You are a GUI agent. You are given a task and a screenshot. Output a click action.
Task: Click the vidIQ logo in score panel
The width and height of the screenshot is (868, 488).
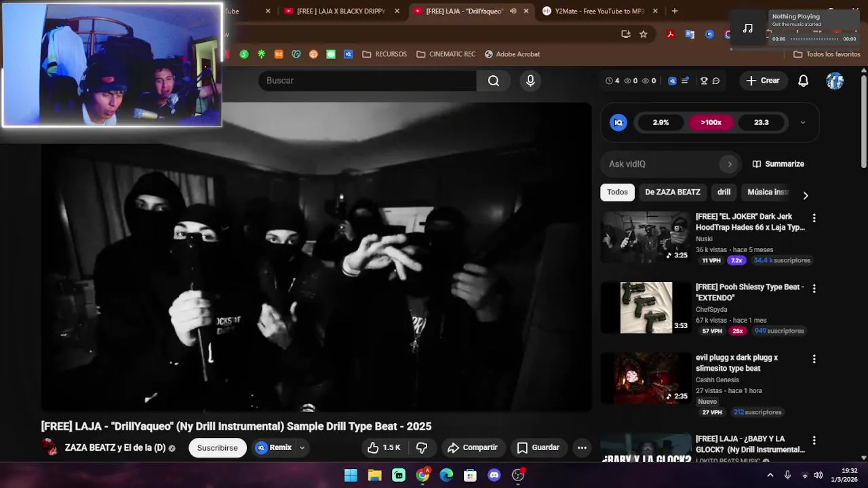[618, 123]
